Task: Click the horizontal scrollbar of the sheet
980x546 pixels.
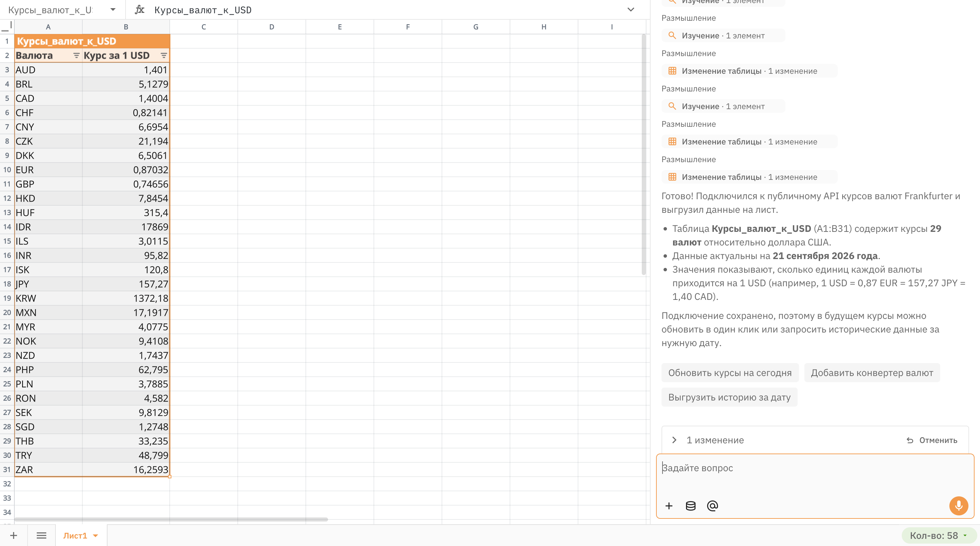Action: pos(171,519)
